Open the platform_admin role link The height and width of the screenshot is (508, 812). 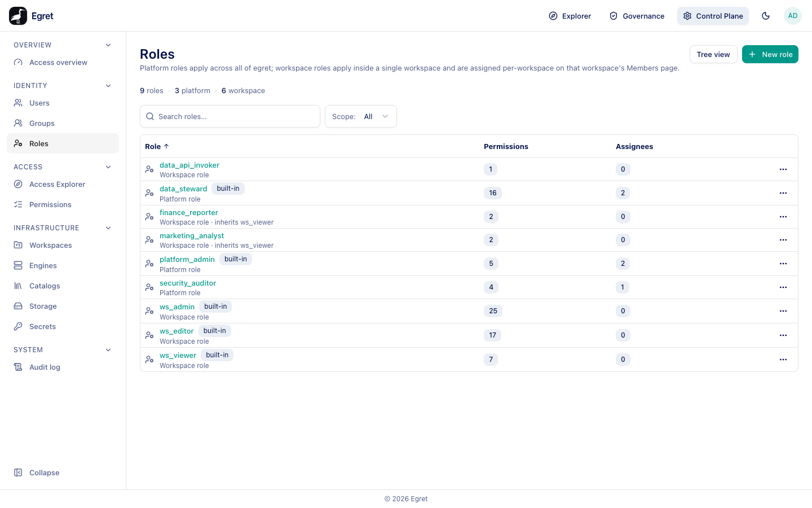pos(187,259)
